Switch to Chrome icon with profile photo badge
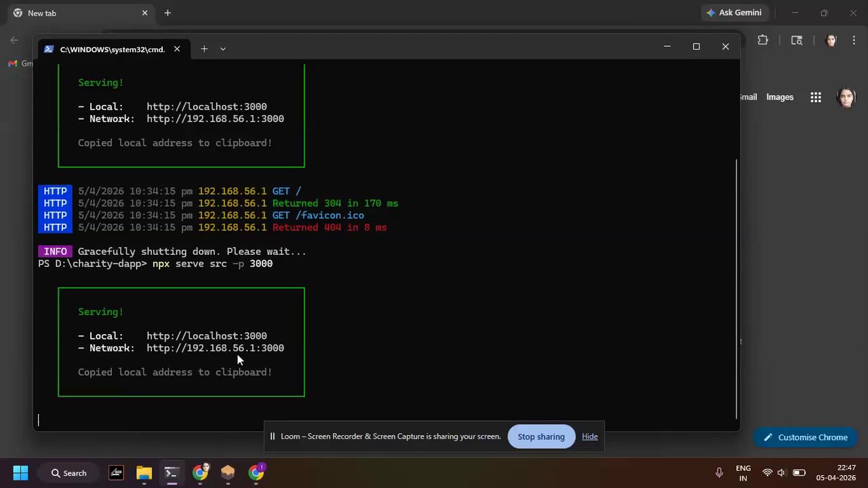This screenshot has width=868, height=488. pyautogui.click(x=200, y=472)
